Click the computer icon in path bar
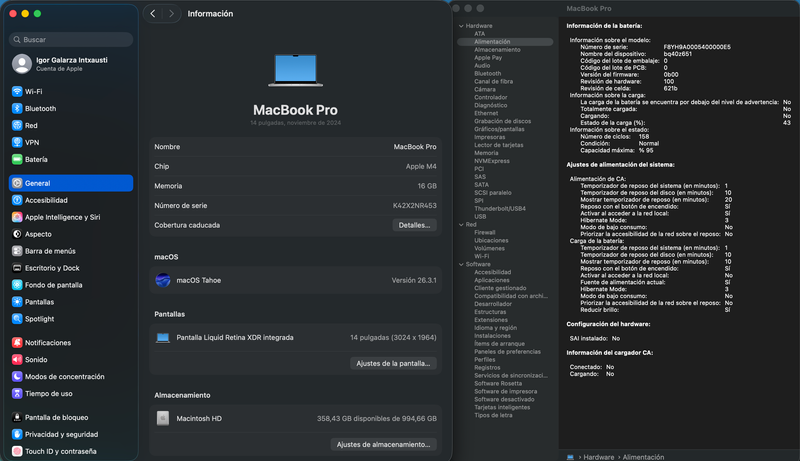 pos(570,457)
